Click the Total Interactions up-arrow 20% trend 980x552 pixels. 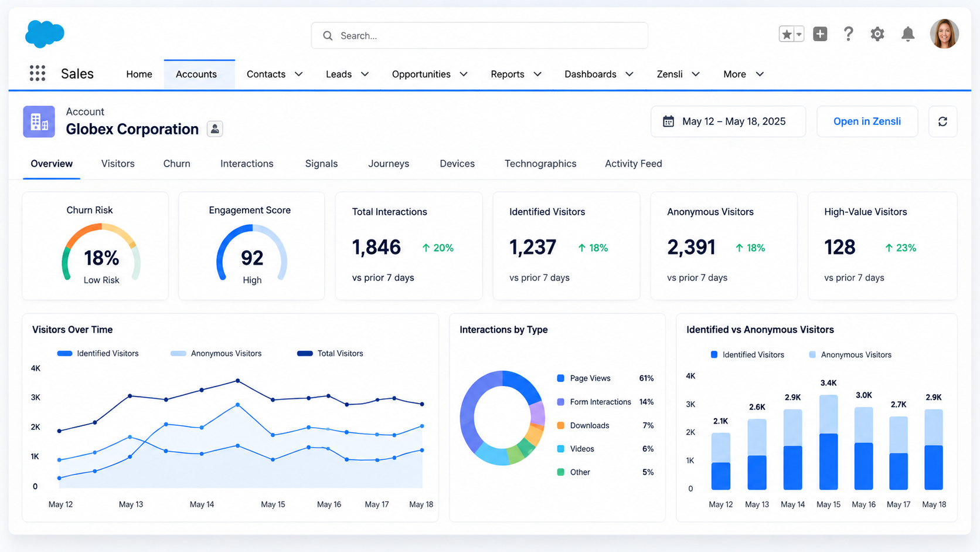(x=438, y=248)
